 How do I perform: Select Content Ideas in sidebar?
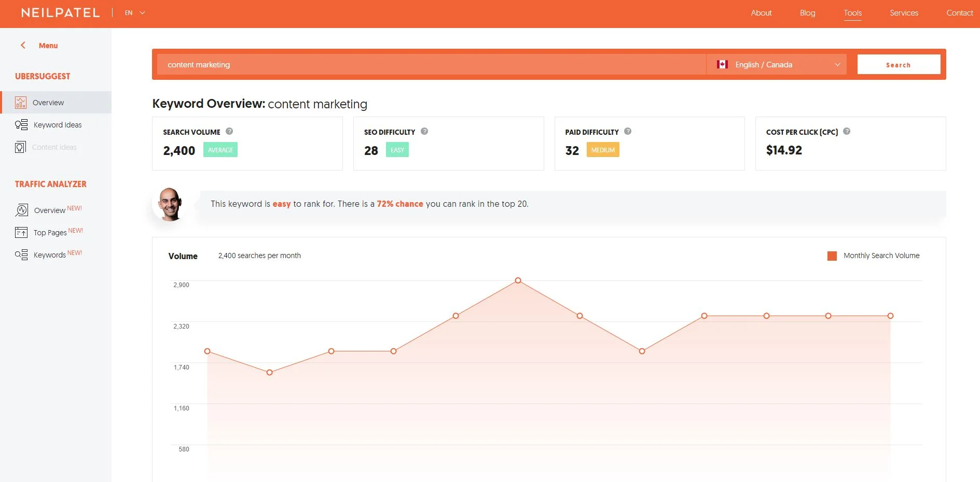coord(54,147)
